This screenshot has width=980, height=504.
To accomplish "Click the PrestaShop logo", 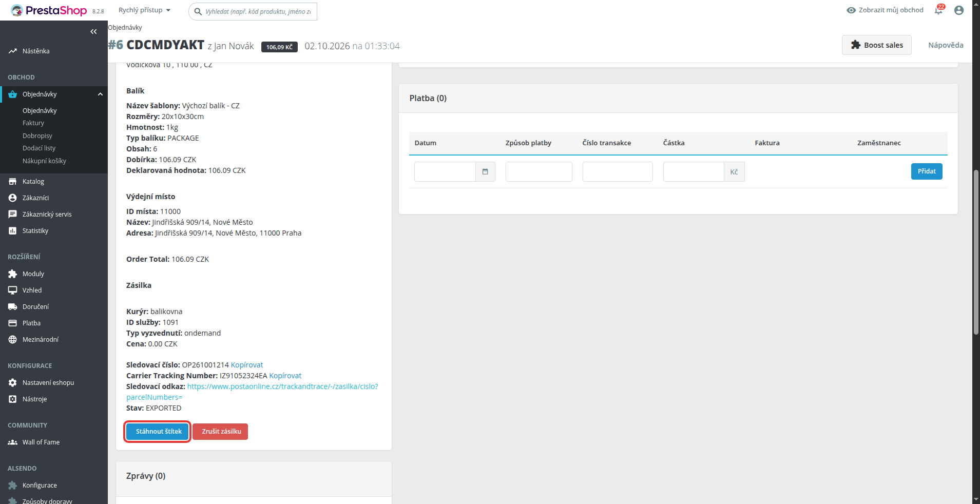I will [49, 10].
